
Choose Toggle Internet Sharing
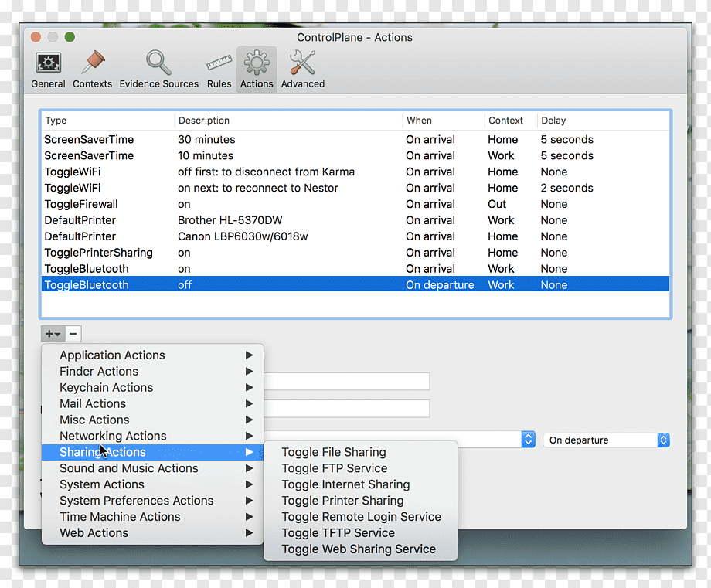[x=360, y=484]
